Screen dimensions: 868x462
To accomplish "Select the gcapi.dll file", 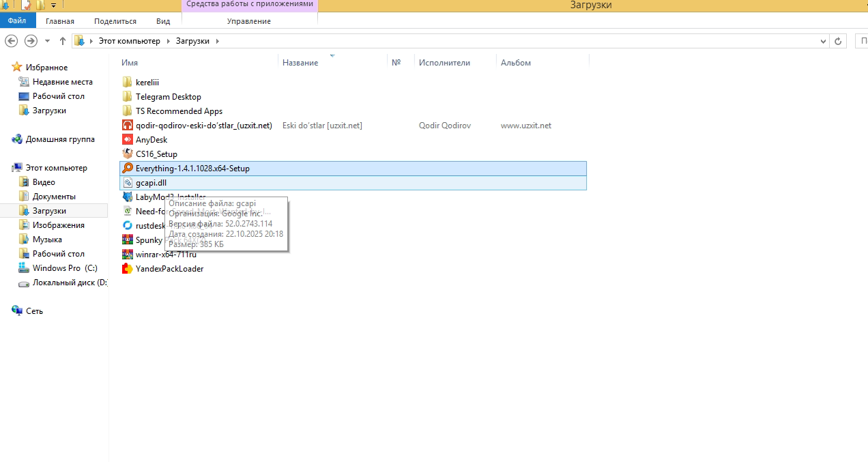I will pos(150,182).
